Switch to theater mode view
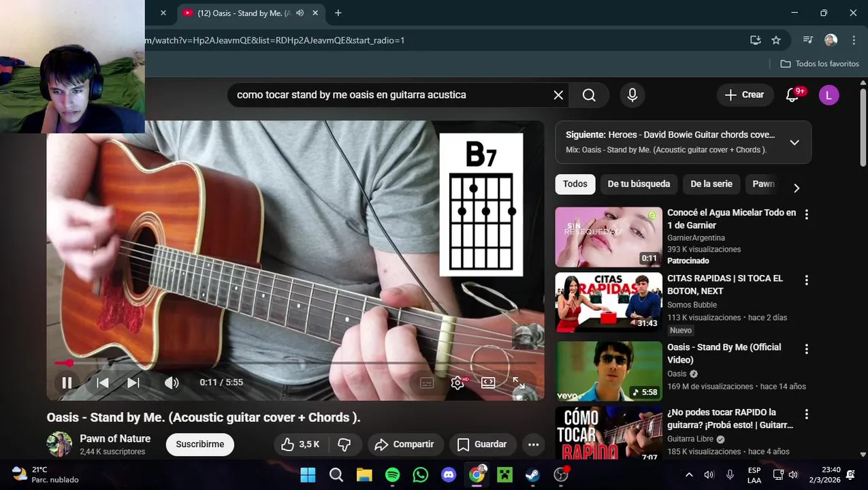The height and width of the screenshot is (490, 868). coord(488,382)
